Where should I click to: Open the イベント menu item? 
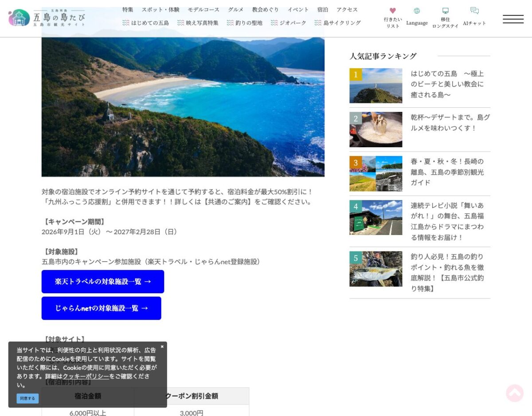[x=298, y=9]
